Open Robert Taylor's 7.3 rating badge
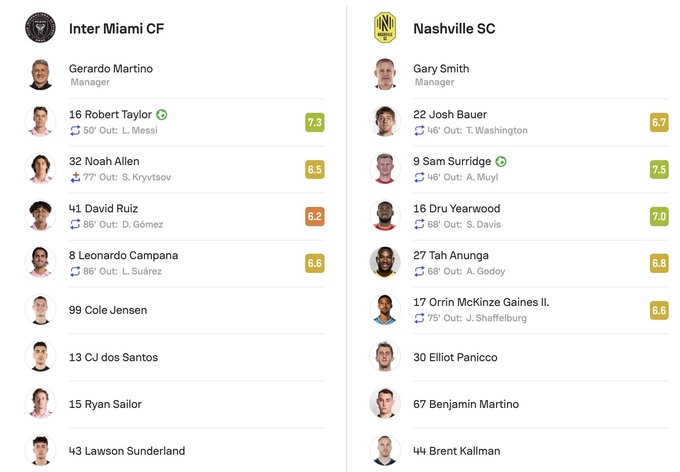 pos(315,122)
